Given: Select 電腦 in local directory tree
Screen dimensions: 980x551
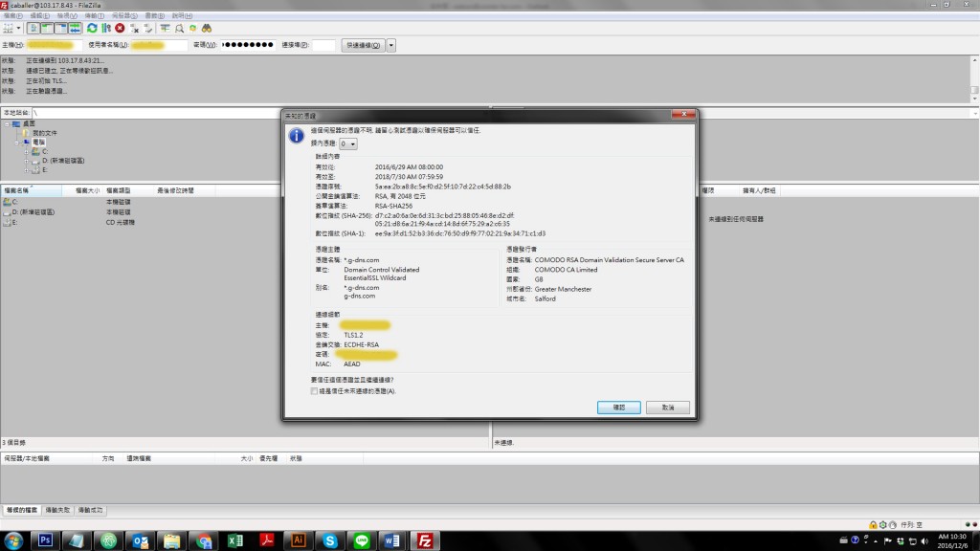Looking at the screenshot, I should point(38,143).
